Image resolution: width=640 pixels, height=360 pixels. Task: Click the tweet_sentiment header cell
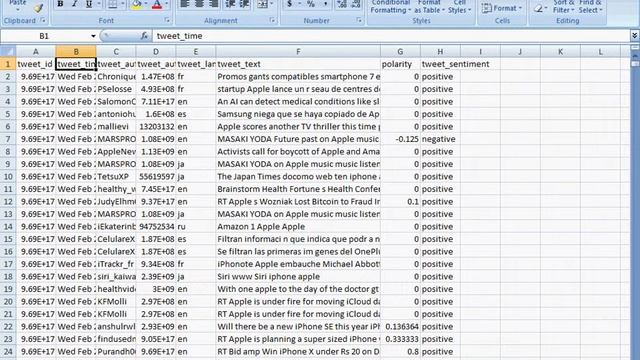coord(440,64)
